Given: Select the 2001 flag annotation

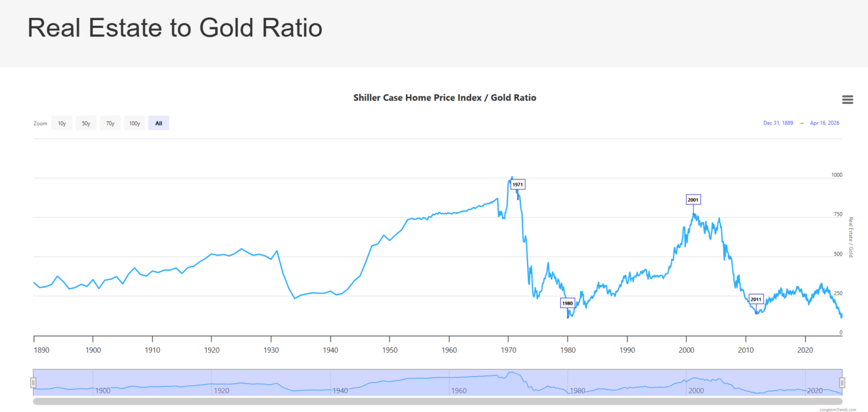Looking at the screenshot, I should click(x=693, y=200).
